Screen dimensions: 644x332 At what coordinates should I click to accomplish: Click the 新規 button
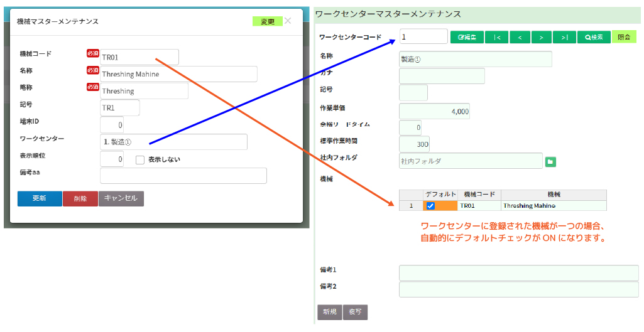tap(329, 312)
